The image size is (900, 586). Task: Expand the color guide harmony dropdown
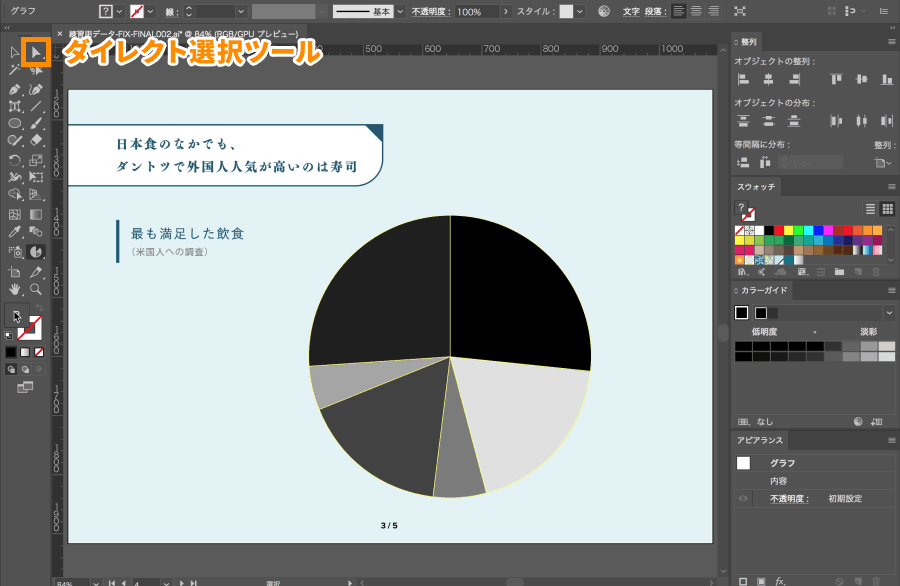pos(889,313)
